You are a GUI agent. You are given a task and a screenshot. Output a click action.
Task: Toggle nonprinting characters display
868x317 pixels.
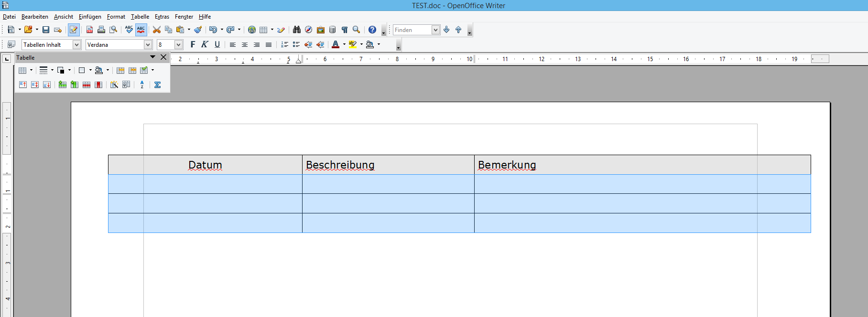point(344,30)
